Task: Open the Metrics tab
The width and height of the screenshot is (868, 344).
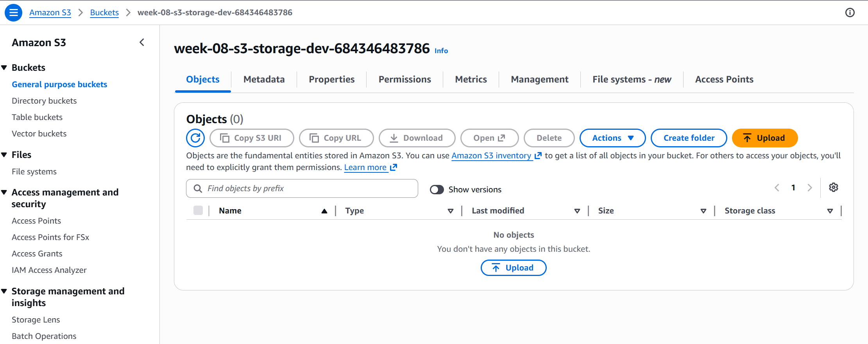Action: 471,79
